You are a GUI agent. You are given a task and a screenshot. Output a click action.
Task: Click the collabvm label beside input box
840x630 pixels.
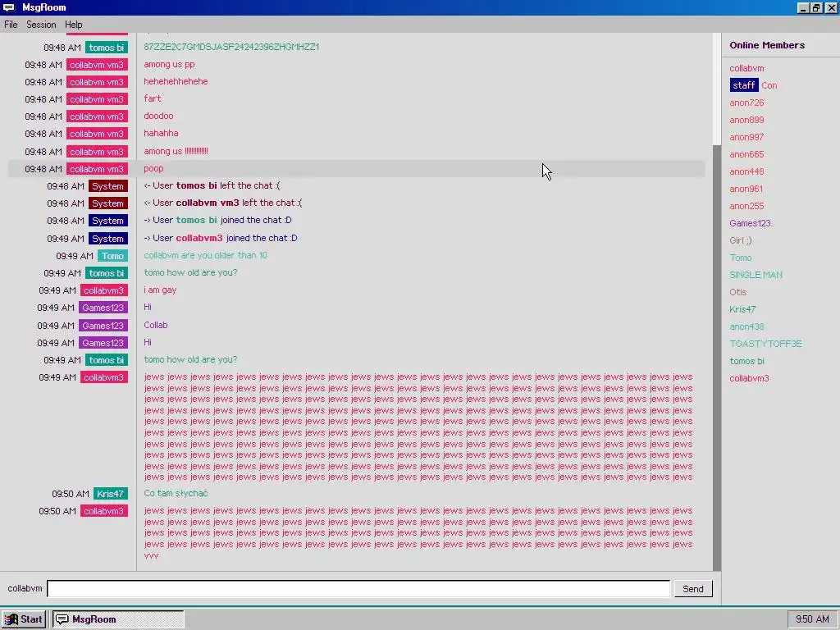click(25, 588)
